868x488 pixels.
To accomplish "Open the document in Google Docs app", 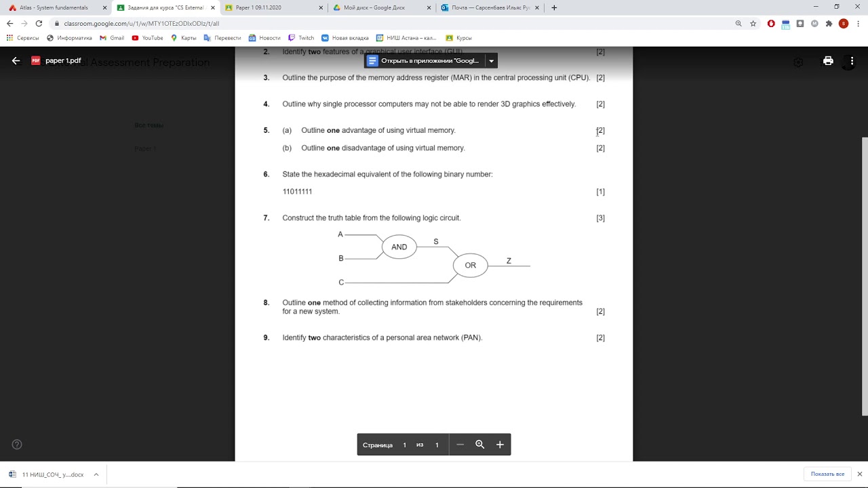I will pyautogui.click(x=424, y=61).
